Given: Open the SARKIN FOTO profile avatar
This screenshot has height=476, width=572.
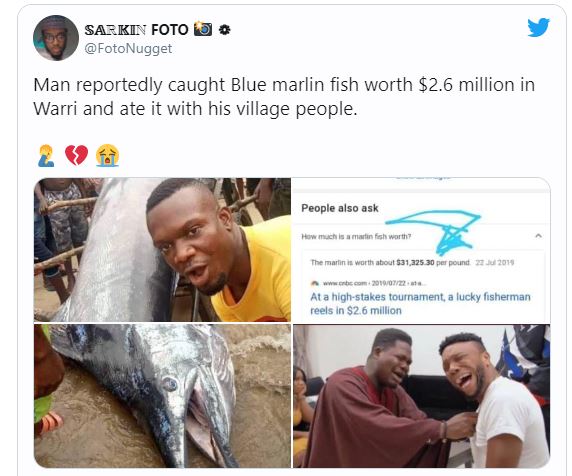Looking at the screenshot, I should (x=56, y=38).
